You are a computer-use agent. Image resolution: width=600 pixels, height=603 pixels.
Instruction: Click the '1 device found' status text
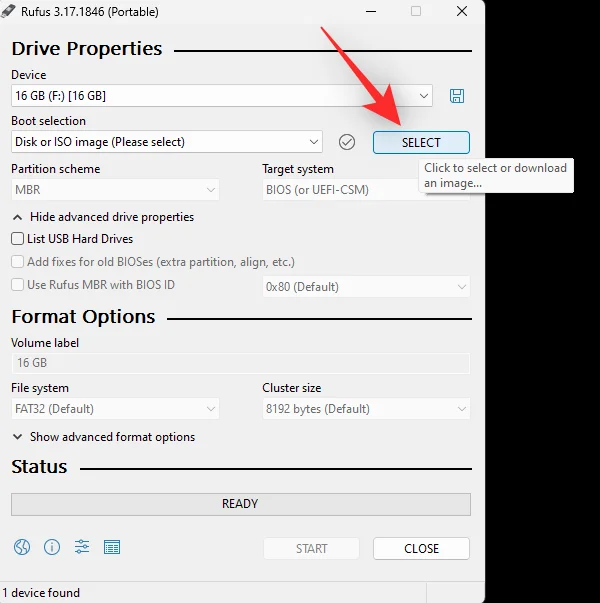click(x=41, y=593)
